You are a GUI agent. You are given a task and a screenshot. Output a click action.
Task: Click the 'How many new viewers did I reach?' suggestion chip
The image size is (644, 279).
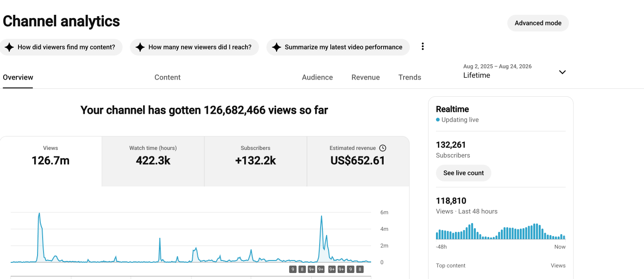point(194,47)
